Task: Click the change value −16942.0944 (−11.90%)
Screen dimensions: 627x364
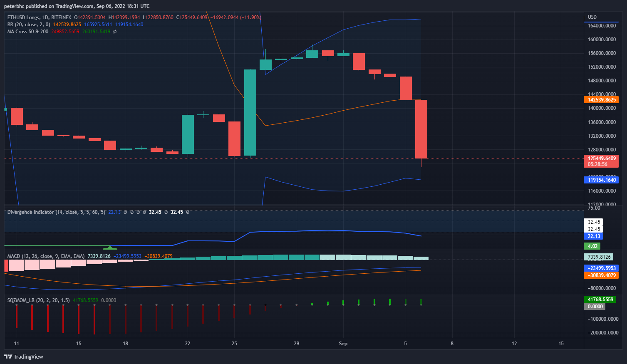Action: [x=235, y=17]
